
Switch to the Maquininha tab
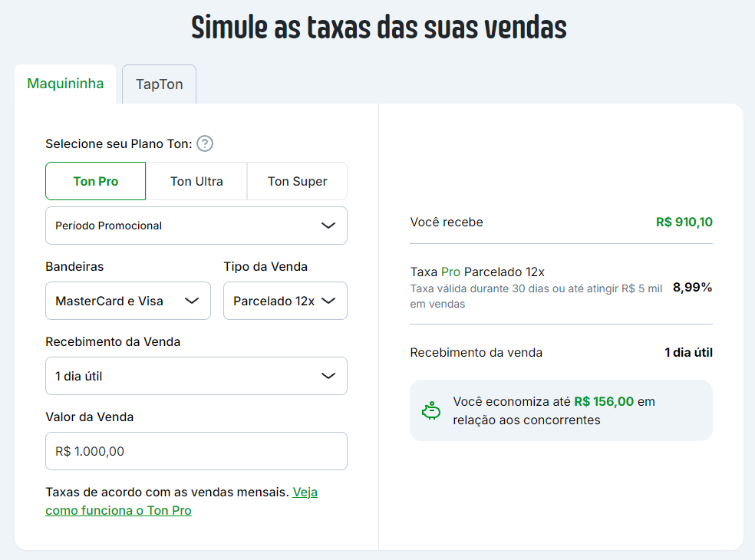(65, 84)
